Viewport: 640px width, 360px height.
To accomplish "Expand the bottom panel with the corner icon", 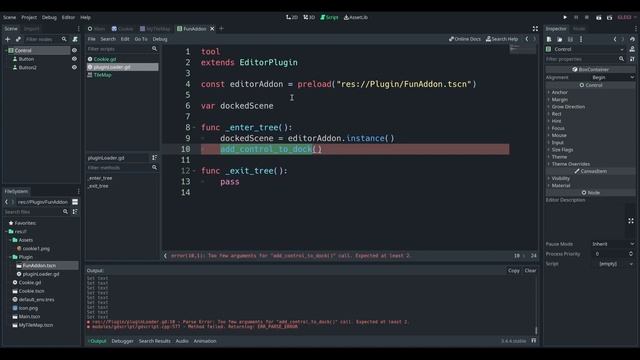I will pos(533,340).
